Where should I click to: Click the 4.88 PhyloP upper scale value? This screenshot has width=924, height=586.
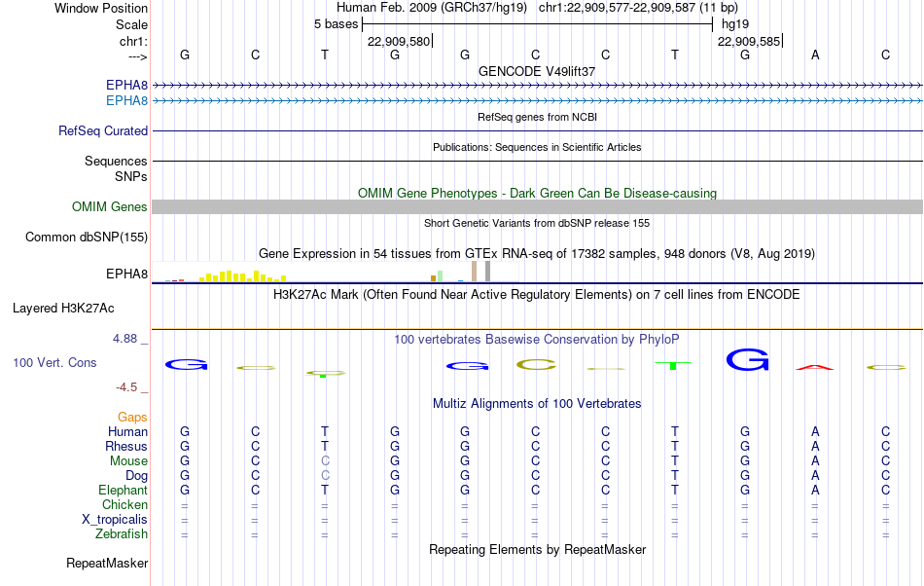pyautogui.click(x=124, y=339)
